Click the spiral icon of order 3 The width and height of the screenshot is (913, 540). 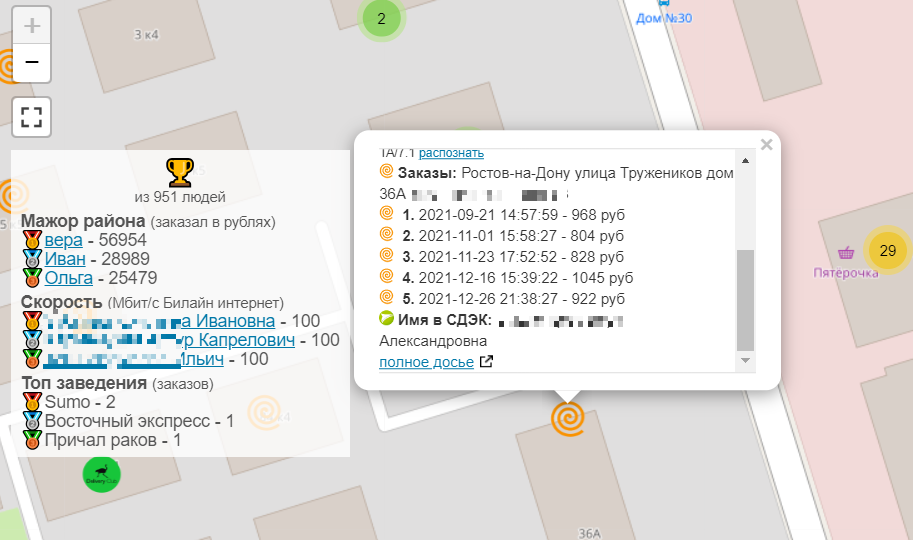tap(387, 255)
